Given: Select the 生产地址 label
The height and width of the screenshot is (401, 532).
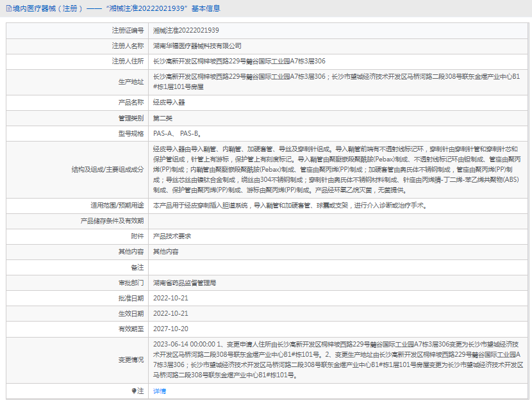Looking at the screenshot, I should [x=131, y=82].
